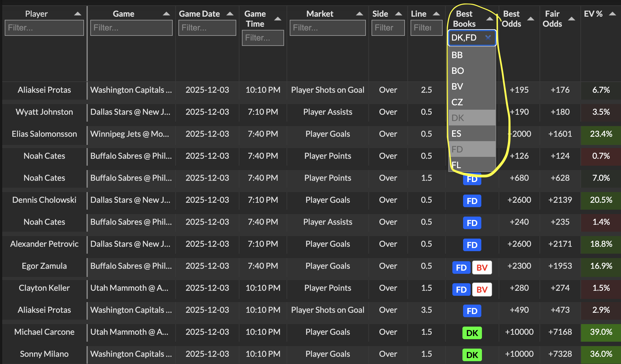Click the Best Odds column header
Viewport: 621px width, 364px height.
(x=512, y=19)
